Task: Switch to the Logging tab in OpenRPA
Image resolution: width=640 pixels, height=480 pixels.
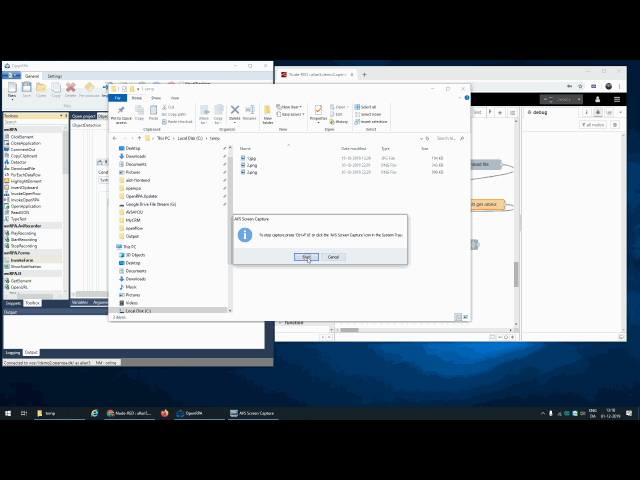Action: tap(13, 352)
